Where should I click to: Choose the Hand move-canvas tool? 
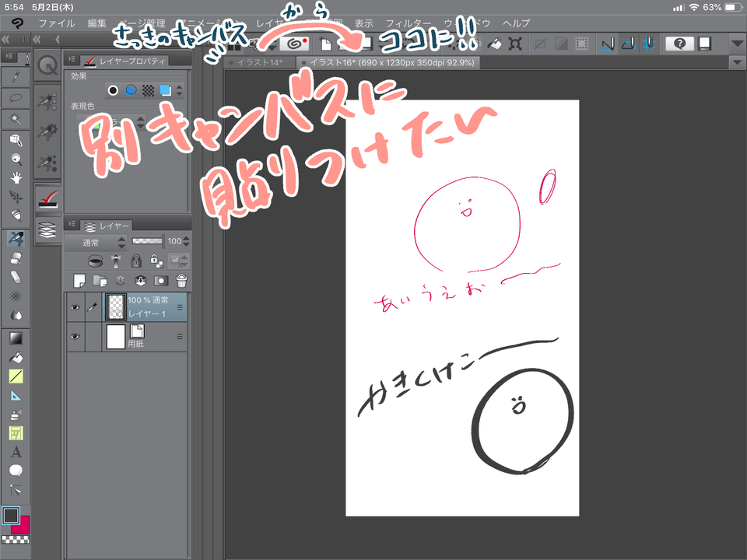16,177
